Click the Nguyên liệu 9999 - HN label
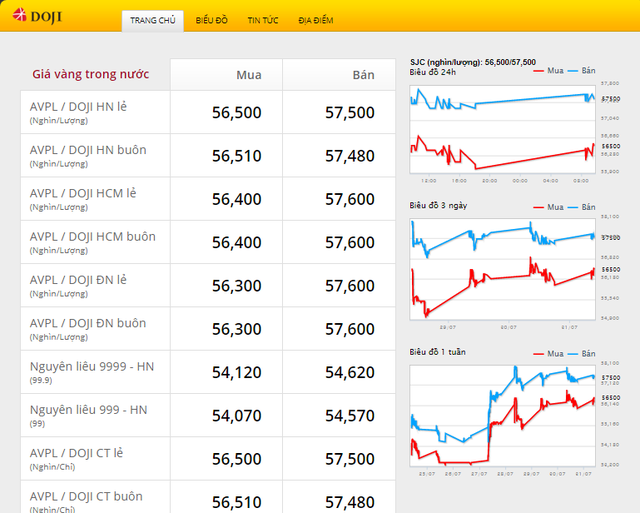 92,367
